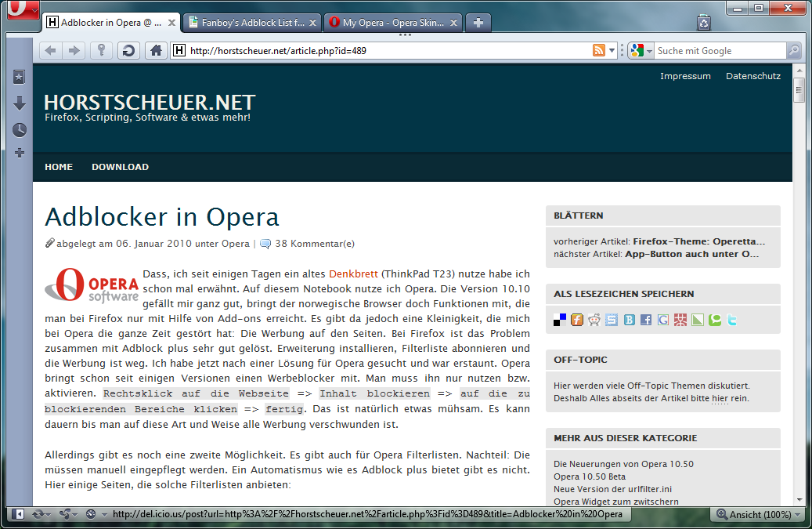Bookmark with the blue striped note icon
Screen dimensions: 812x529
click(x=612, y=320)
